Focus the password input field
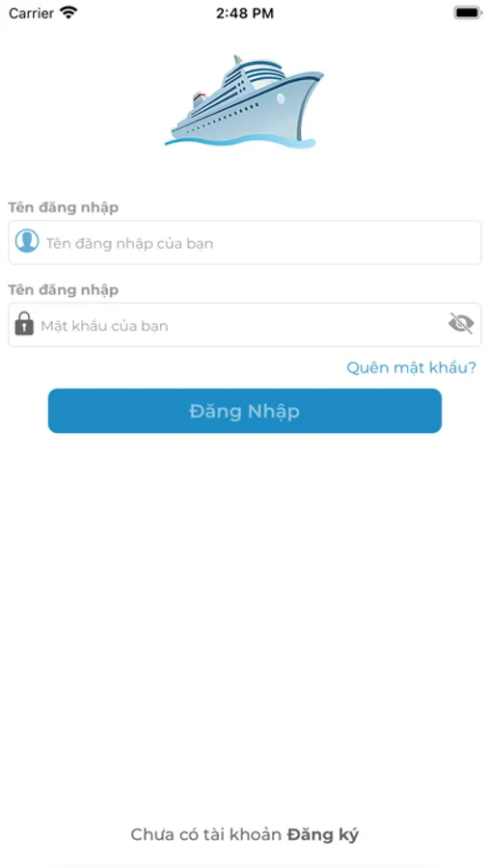The height and width of the screenshot is (868, 489). click(244, 324)
